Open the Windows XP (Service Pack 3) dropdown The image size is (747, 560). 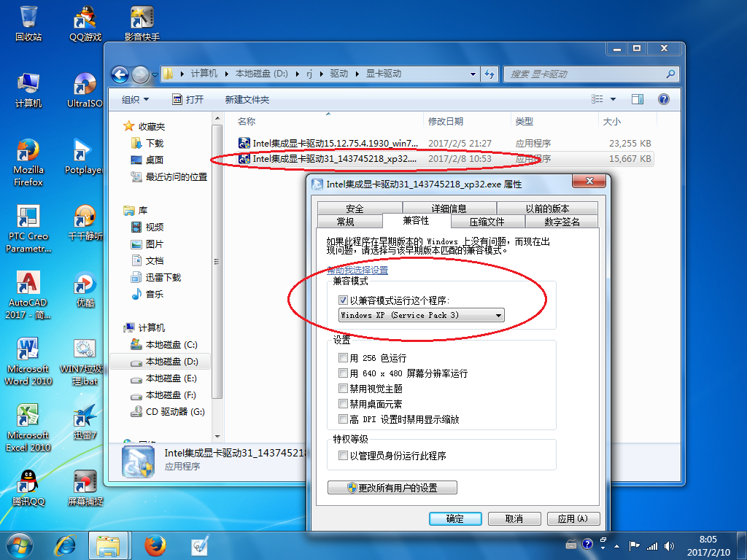click(421, 315)
